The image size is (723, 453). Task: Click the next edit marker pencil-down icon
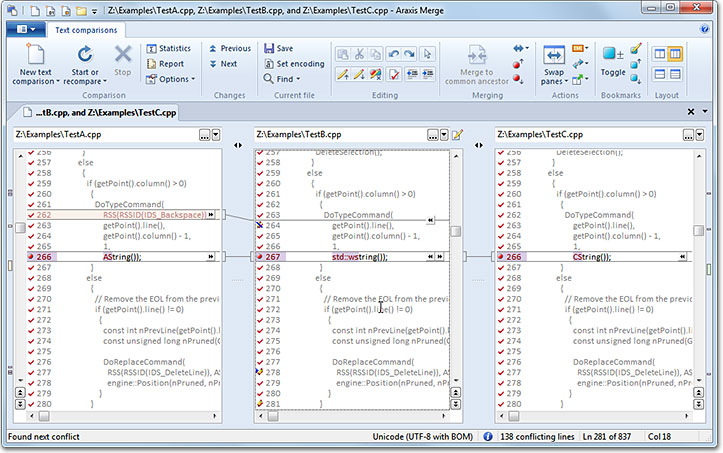(359, 74)
